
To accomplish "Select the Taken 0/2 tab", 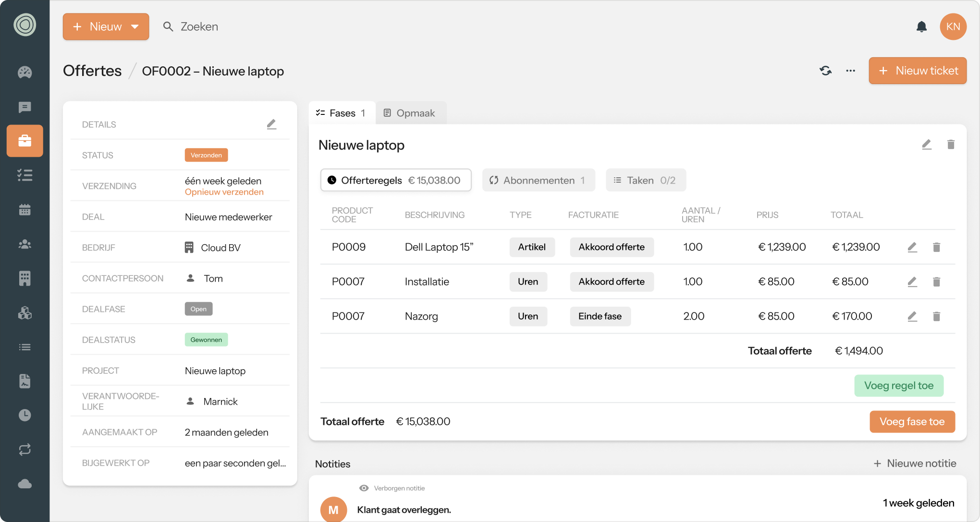I will pyautogui.click(x=645, y=180).
